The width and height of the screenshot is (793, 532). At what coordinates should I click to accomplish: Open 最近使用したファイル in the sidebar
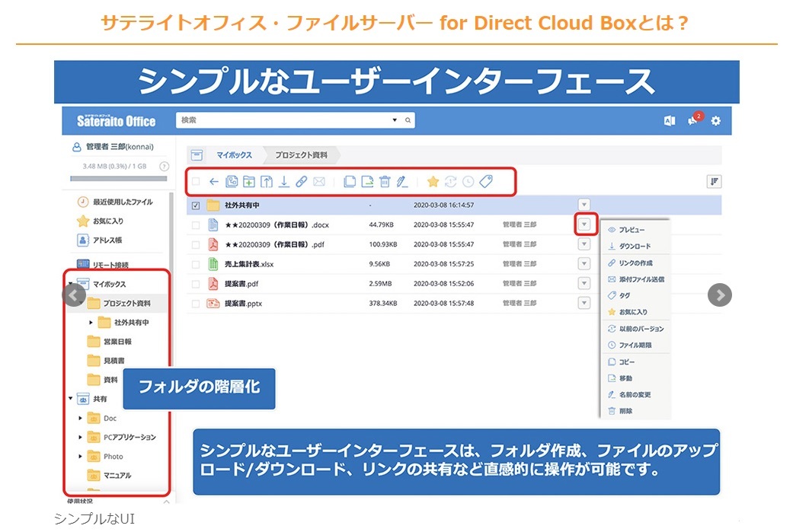pos(122,202)
